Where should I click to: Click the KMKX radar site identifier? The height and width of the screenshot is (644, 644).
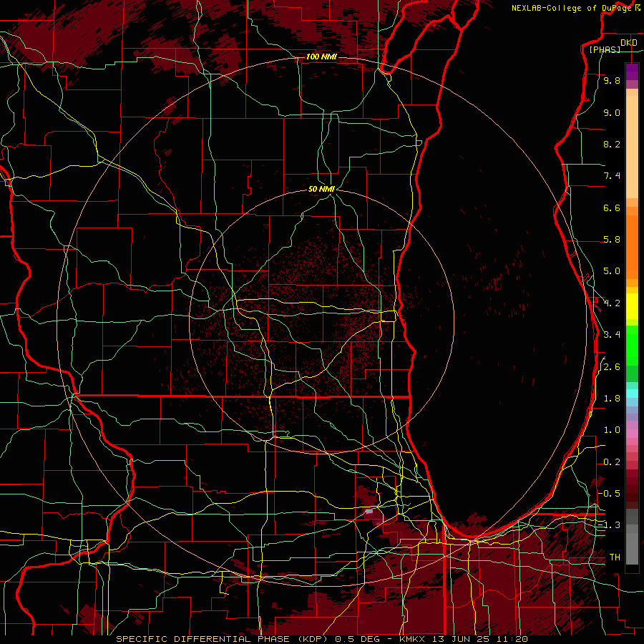(x=413, y=639)
